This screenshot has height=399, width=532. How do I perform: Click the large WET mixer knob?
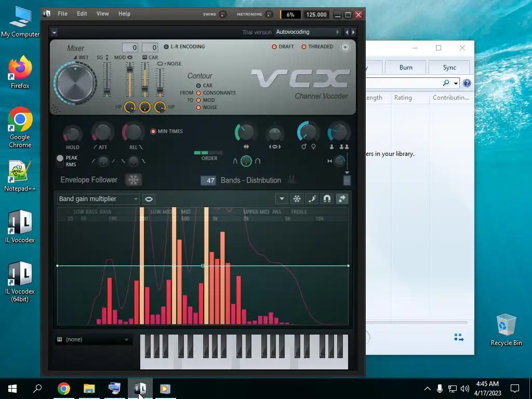[x=75, y=83]
